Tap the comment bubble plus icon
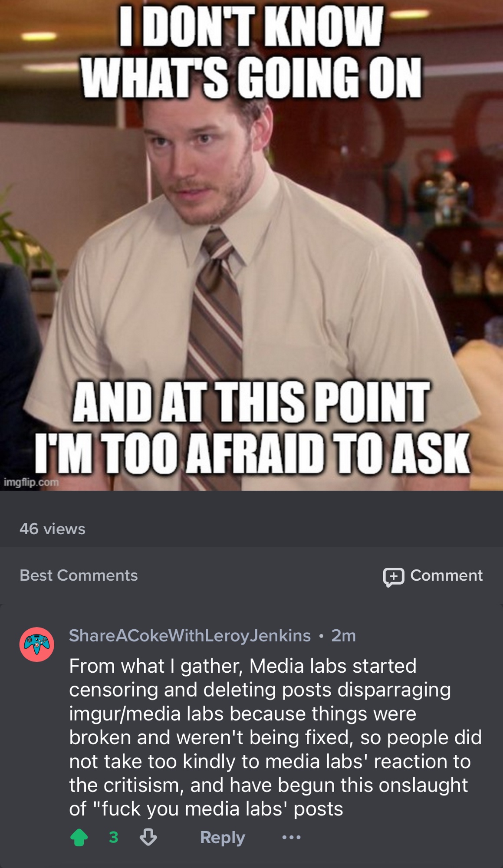This screenshot has height=868, width=503. point(394,577)
